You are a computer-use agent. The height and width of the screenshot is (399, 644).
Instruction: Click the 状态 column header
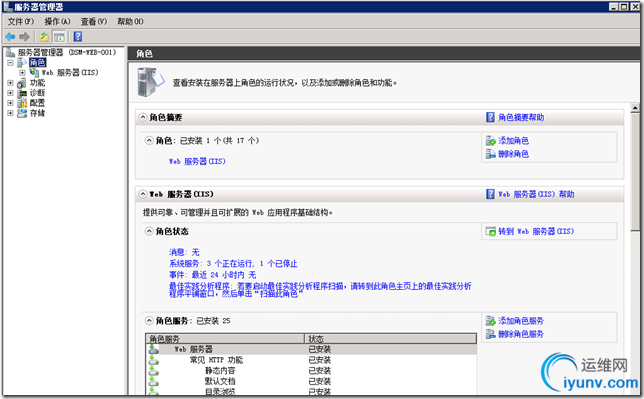pos(391,339)
